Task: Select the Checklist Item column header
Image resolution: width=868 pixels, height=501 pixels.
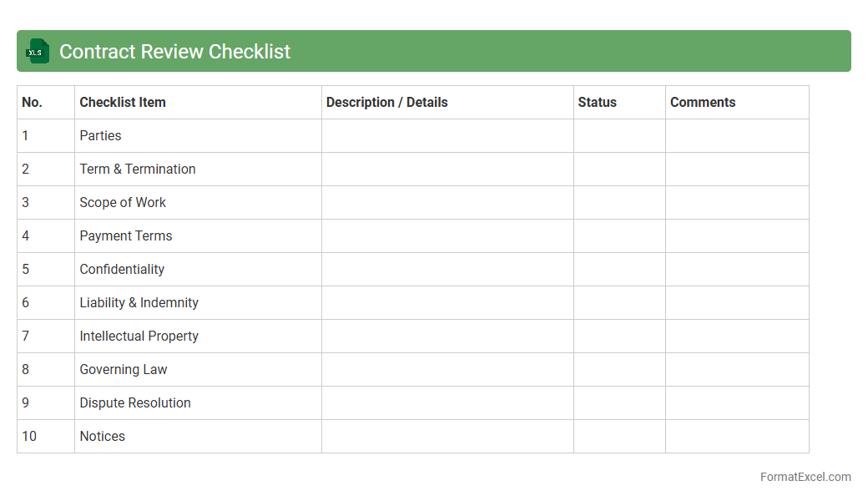Action: (123, 103)
